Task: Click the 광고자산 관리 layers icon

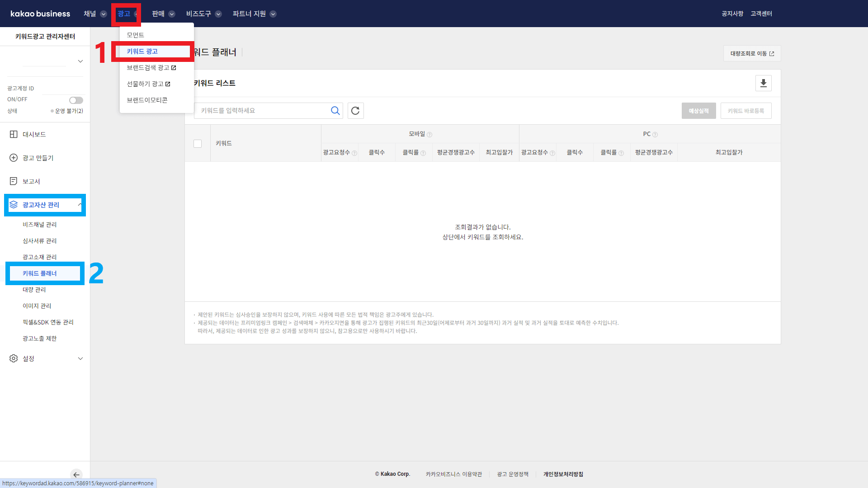Action: tap(13, 205)
